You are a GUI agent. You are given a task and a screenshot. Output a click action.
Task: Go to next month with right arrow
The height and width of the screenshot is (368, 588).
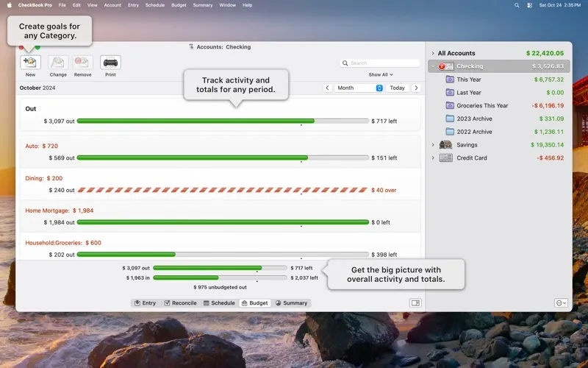[416, 88]
